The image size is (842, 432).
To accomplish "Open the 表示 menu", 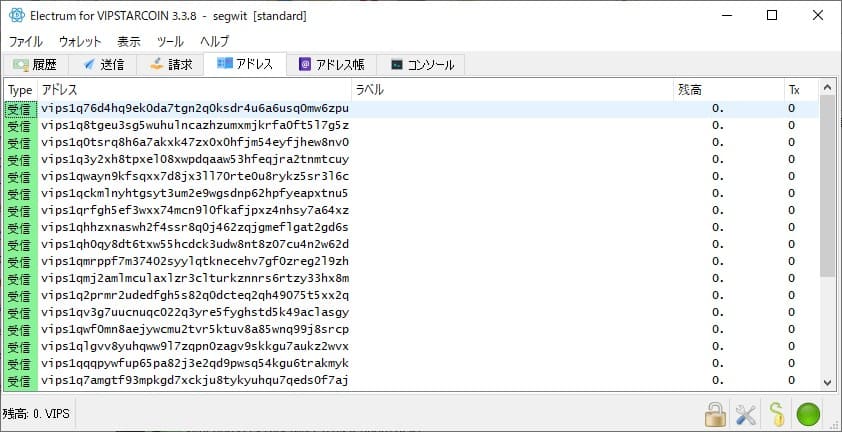I will coord(129,41).
